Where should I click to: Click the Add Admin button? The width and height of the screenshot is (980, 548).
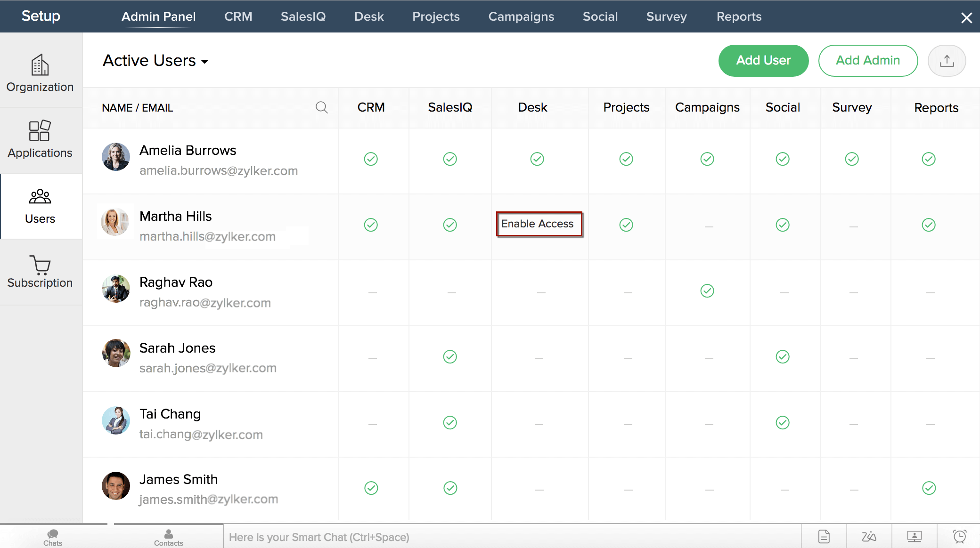(868, 60)
